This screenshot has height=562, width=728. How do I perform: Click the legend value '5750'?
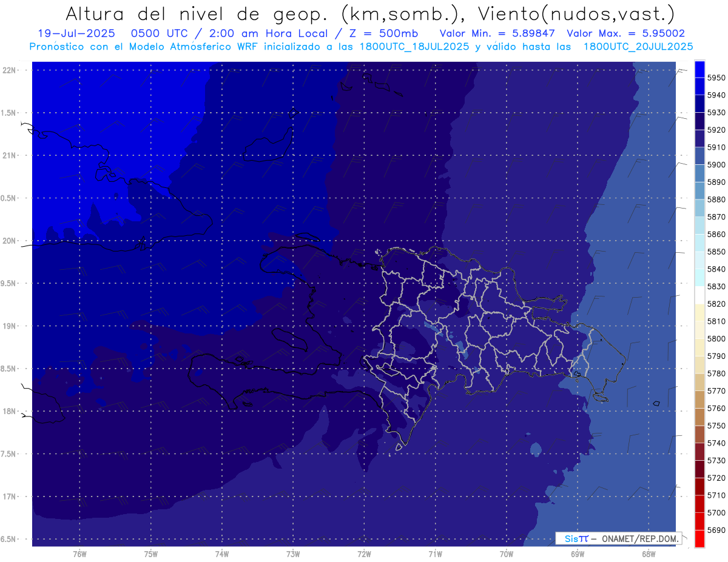pyautogui.click(x=716, y=426)
